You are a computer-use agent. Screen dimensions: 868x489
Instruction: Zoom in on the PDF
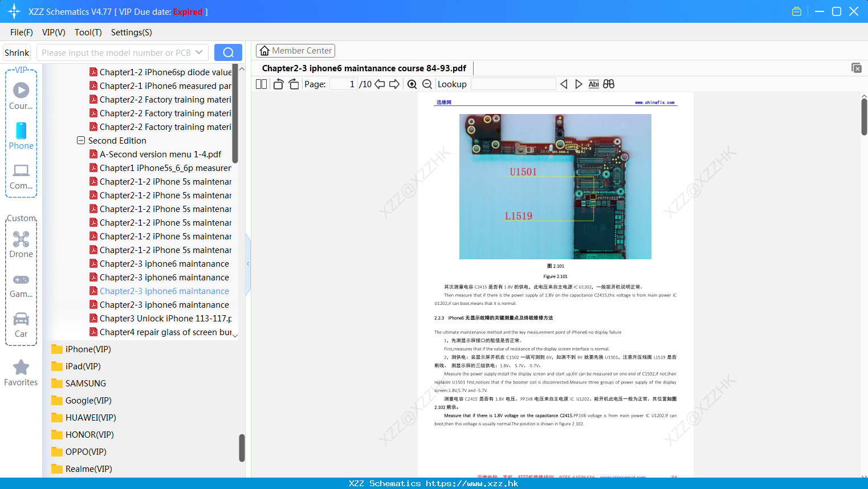click(412, 84)
